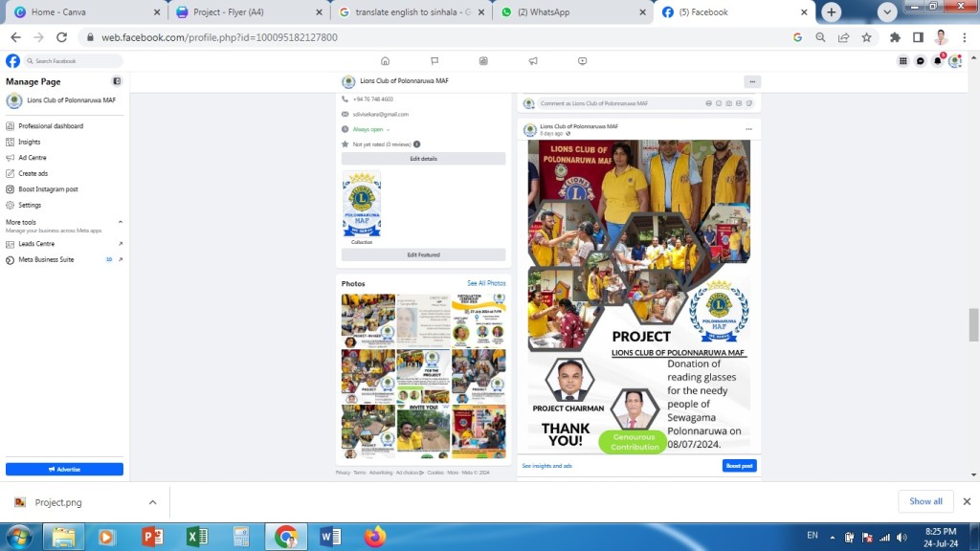Open Word from the taskbar

coord(330,537)
